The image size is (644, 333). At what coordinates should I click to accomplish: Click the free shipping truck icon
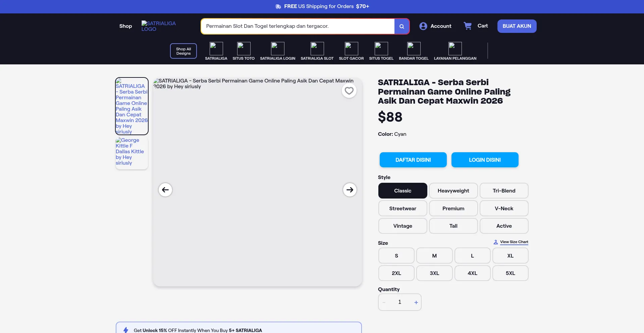point(278,7)
